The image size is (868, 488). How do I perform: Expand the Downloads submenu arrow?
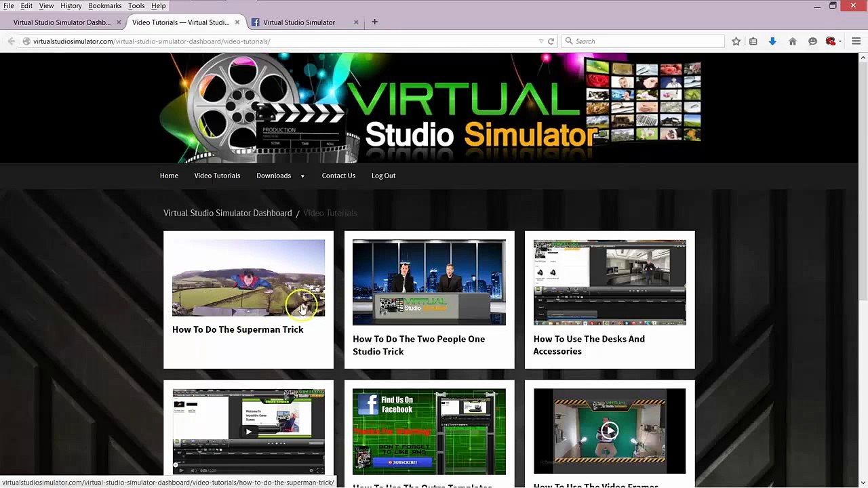[302, 176]
